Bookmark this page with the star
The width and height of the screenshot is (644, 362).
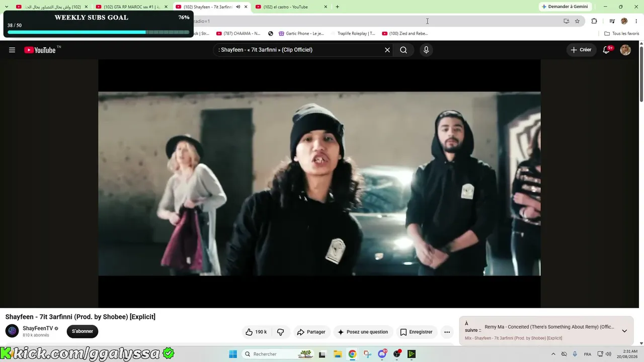tap(577, 21)
